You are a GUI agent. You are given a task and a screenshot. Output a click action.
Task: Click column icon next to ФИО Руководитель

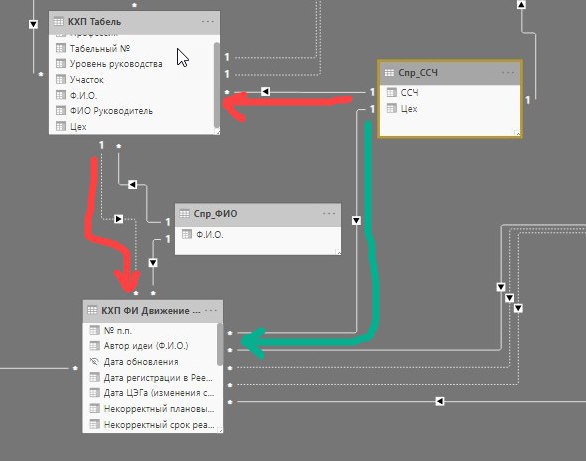coord(61,111)
